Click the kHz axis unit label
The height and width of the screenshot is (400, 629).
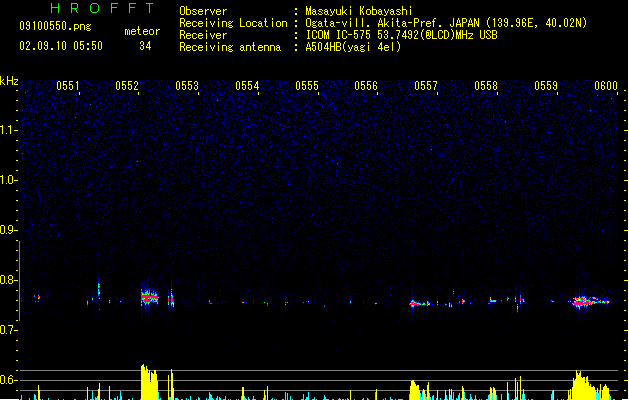pos(9,81)
